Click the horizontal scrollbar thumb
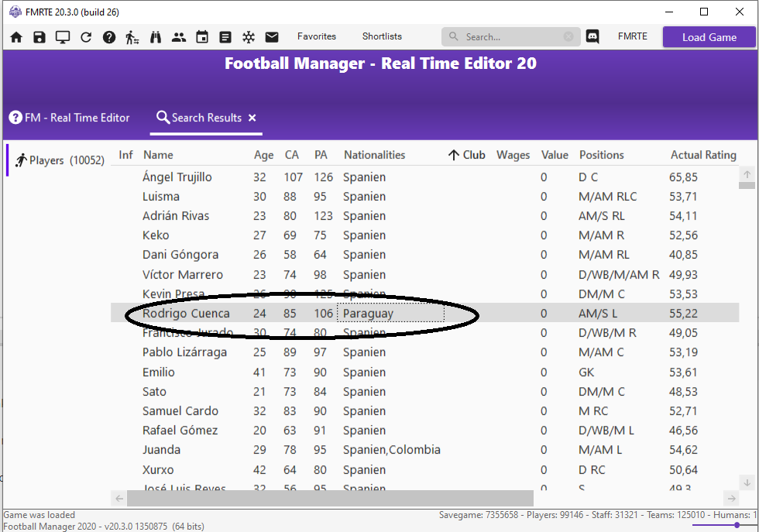The height and width of the screenshot is (532, 759). tap(330, 498)
